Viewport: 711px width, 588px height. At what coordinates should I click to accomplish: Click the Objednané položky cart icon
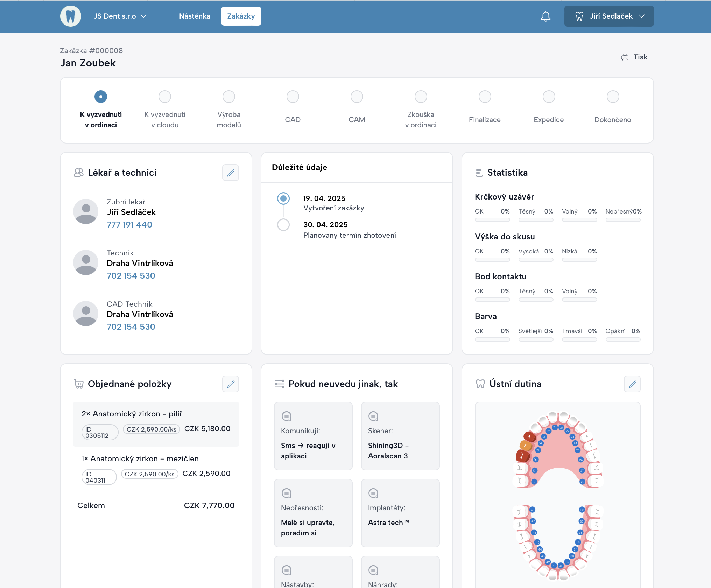pyautogui.click(x=79, y=384)
